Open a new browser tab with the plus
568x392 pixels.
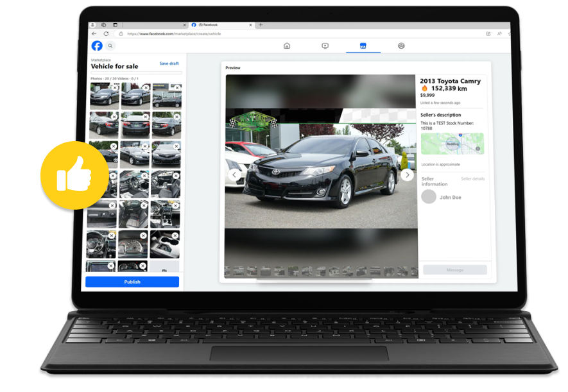(x=259, y=24)
